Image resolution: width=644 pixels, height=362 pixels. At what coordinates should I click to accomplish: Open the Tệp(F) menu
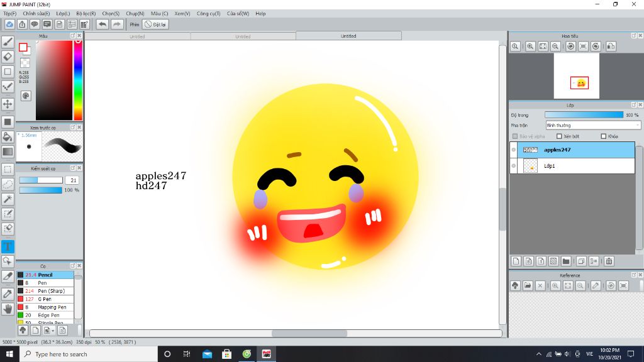[x=10, y=14]
